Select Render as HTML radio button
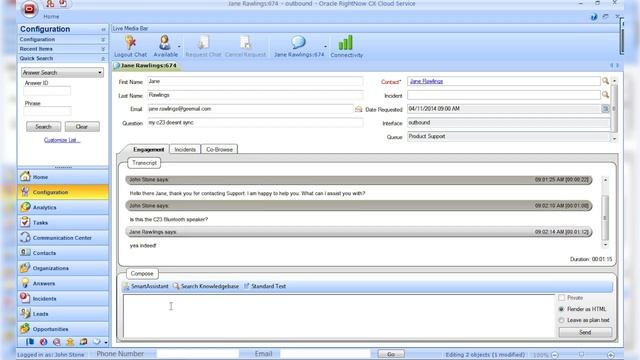Image resolution: width=640 pixels, height=360 pixels. coord(562,309)
